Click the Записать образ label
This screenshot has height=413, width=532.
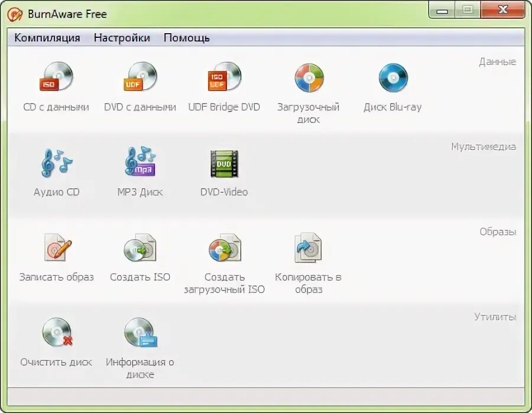[56, 277]
